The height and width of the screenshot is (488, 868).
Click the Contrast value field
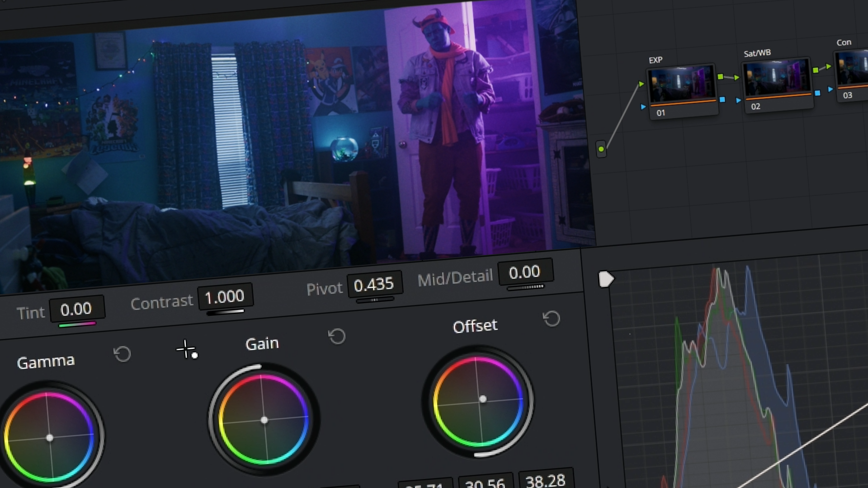[225, 297]
